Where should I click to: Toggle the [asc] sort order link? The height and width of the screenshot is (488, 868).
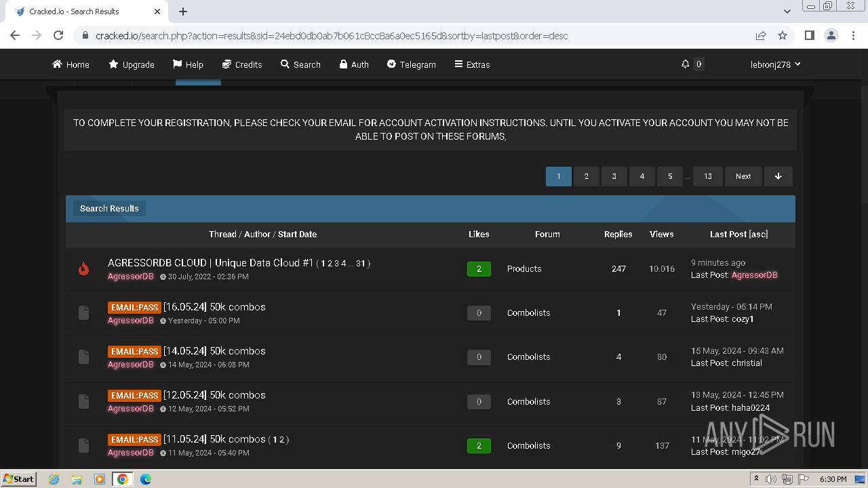coord(759,234)
